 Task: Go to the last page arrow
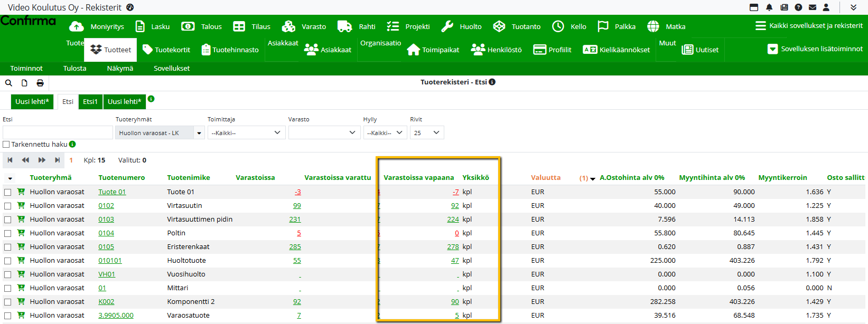[x=58, y=160]
